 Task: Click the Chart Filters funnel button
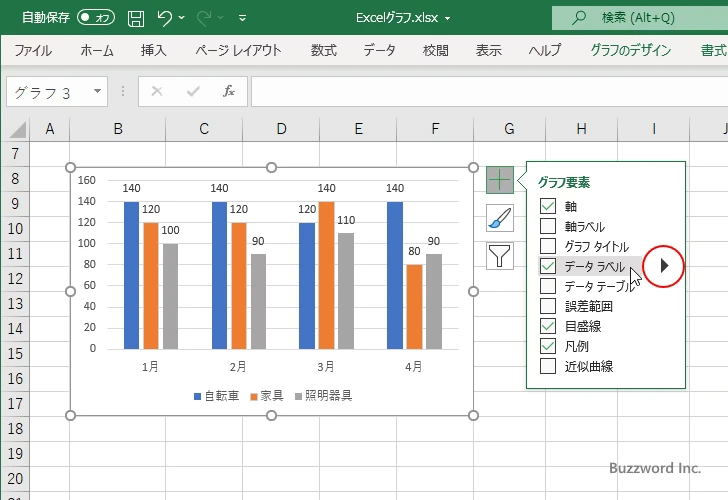(x=500, y=256)
